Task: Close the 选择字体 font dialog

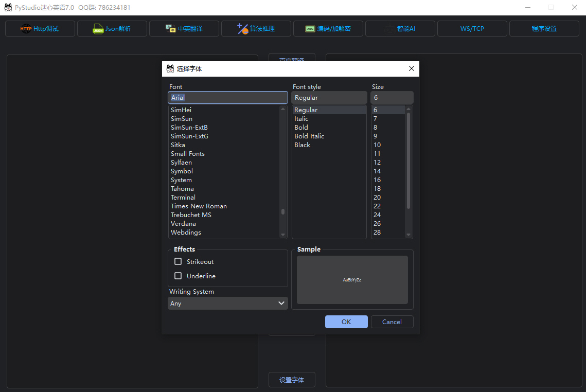Action: click(411, 68)
